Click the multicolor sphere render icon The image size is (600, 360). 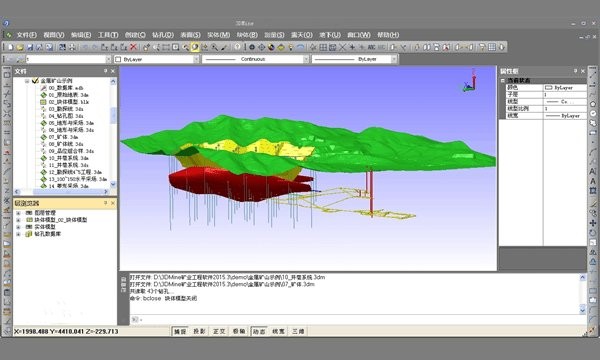pos(271,47)
